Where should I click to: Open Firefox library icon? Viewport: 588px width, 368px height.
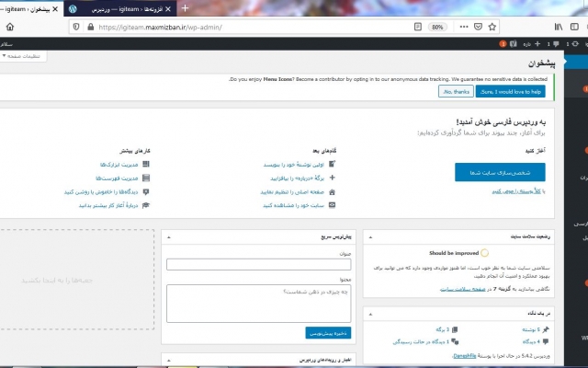click(559, 27)
